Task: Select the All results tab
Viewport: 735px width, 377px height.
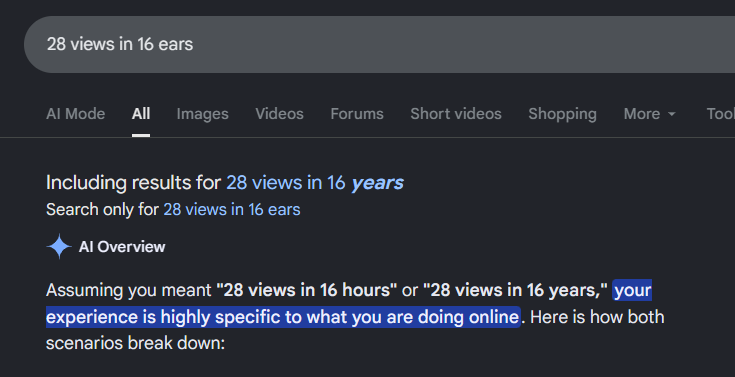Action: (x=141, y=114)
